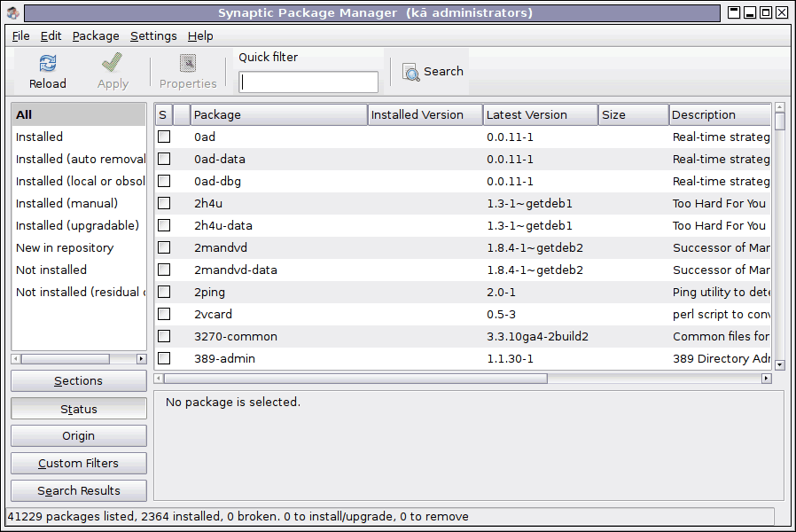The height and width of the screenshot is (532, 796).
Task: Click the package list scroll-down arrow
Action: (780, 364)
